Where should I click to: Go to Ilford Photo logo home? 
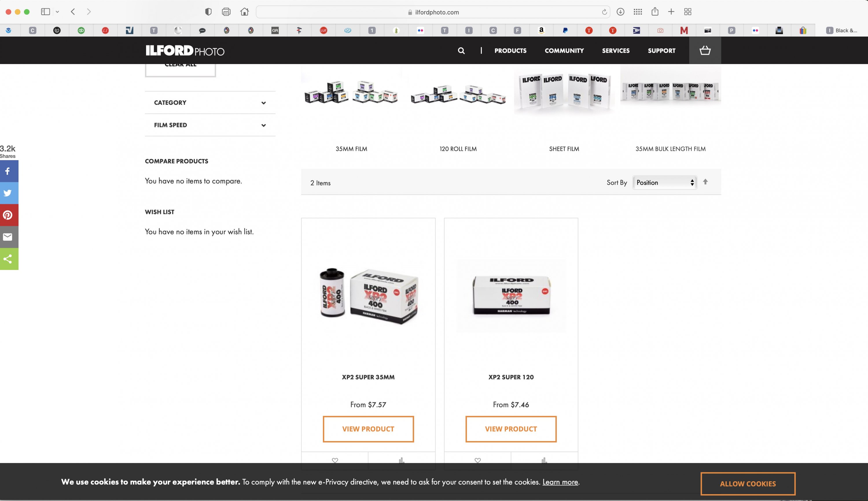185,51
